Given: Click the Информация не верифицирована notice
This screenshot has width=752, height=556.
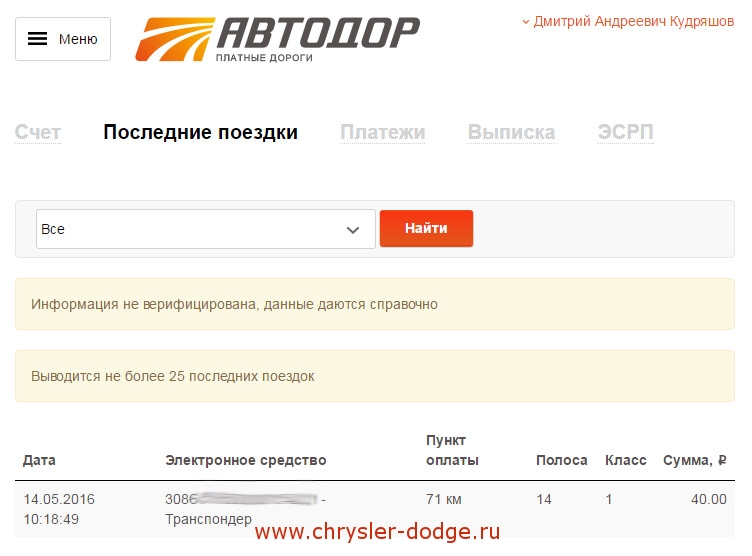Looking at the screenshot, I should pos(375,304).
